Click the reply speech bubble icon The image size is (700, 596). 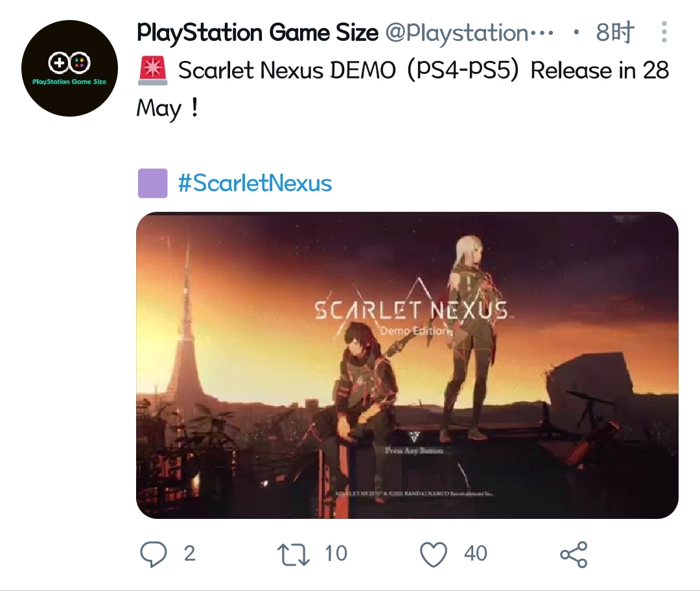(154, 554)
